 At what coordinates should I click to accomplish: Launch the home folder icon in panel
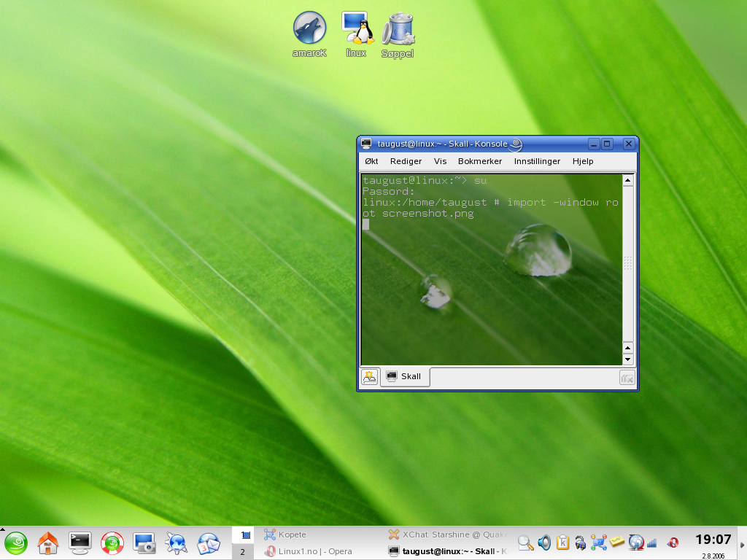tap(48, 543)
